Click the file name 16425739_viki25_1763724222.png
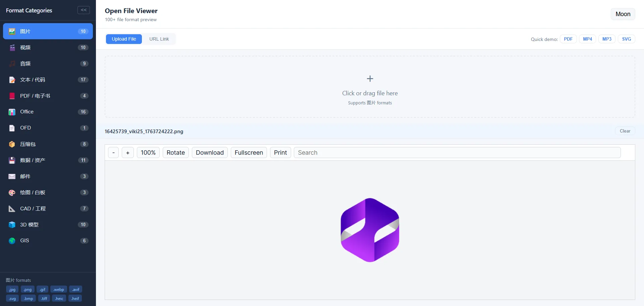 tap(144, 131)
